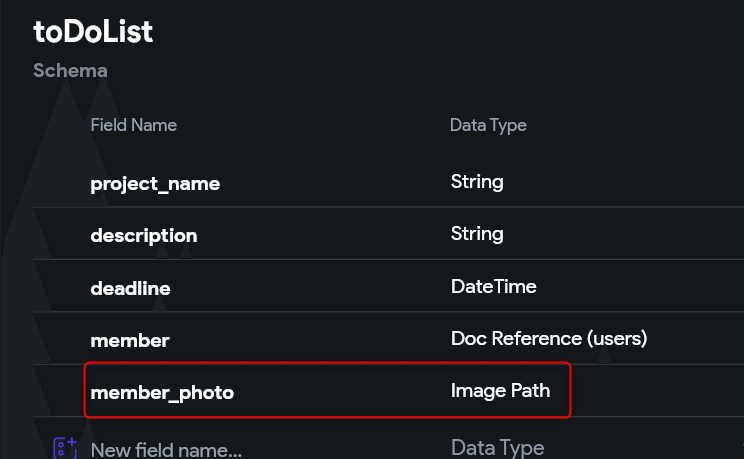This screenshot has height=459, width=744.
Task: Click the Image Path data type
Action: [x=501, y=391]
